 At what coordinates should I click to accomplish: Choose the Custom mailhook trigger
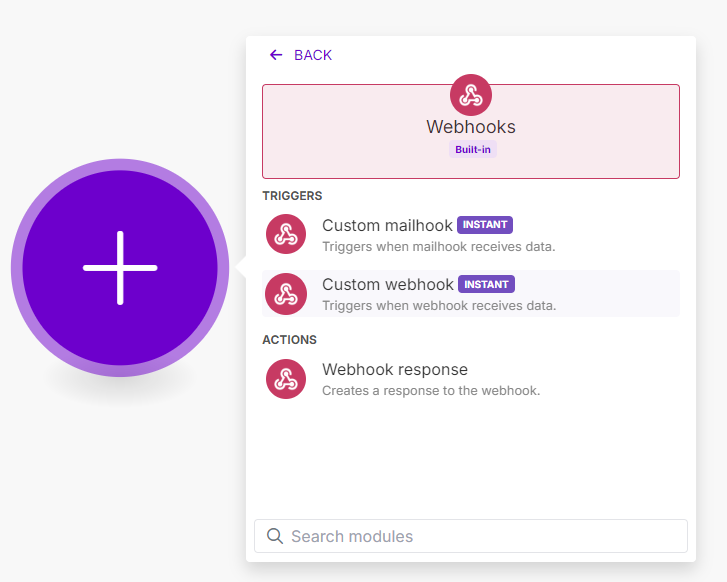click(471, 235)
